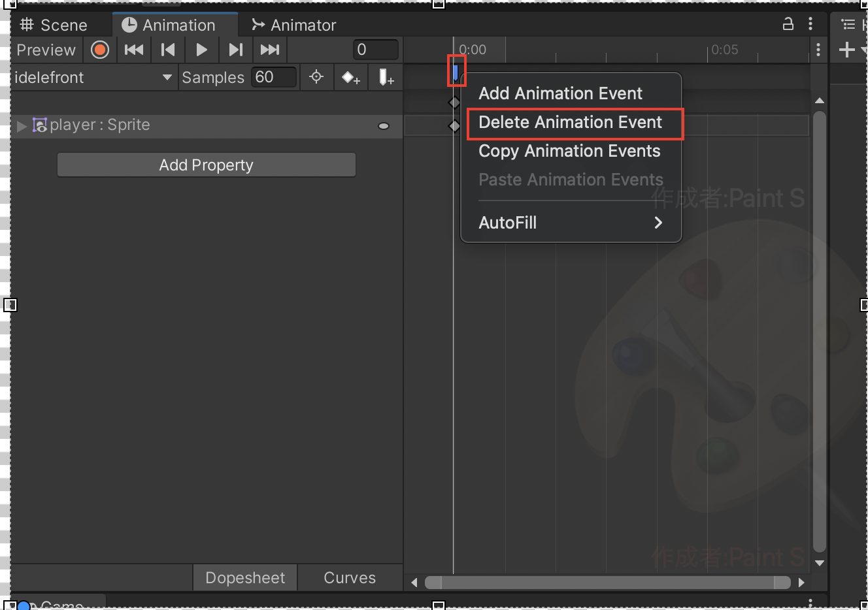Switch to Curves view

point(350,578)
